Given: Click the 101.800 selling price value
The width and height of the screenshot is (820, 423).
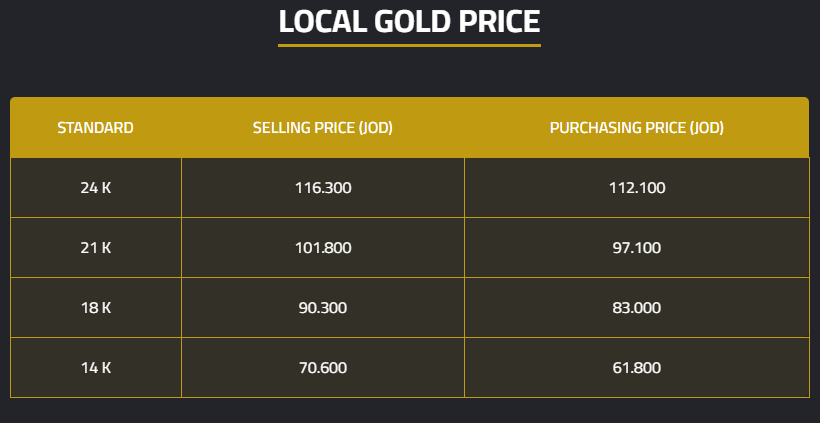Looking at the screenshot, I should [322, 248].
